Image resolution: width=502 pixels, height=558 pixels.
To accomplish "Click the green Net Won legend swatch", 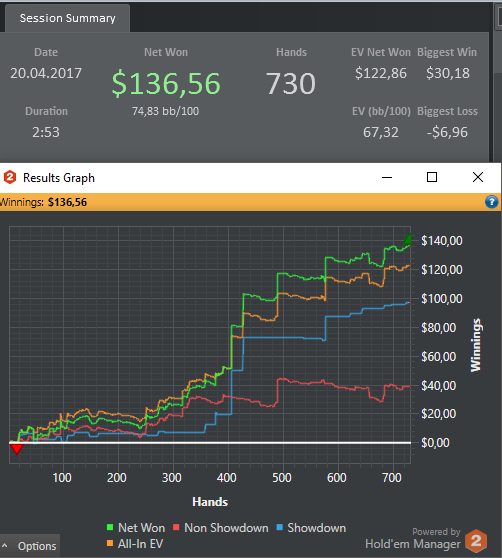I will [110, 527].
